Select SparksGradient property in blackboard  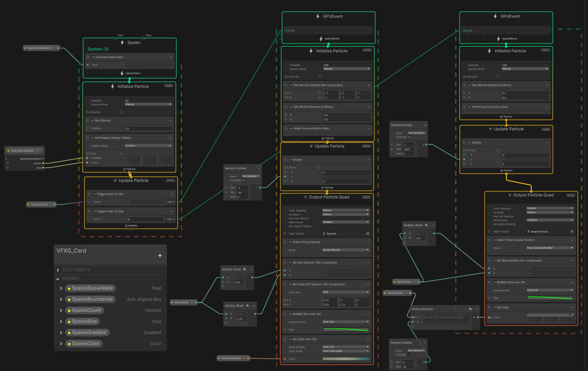87,333
